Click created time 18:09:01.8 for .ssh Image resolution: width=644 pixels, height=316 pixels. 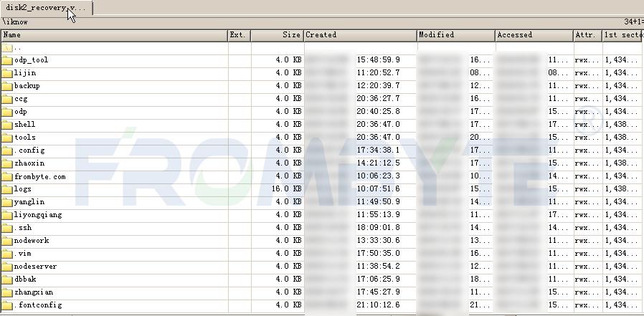click(x=378, y=228)
